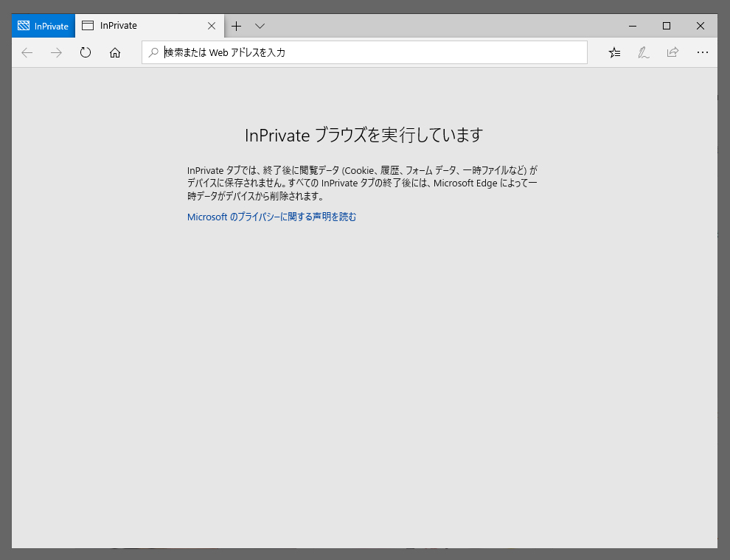Open a new tab with plus button

tap(237, 26)
